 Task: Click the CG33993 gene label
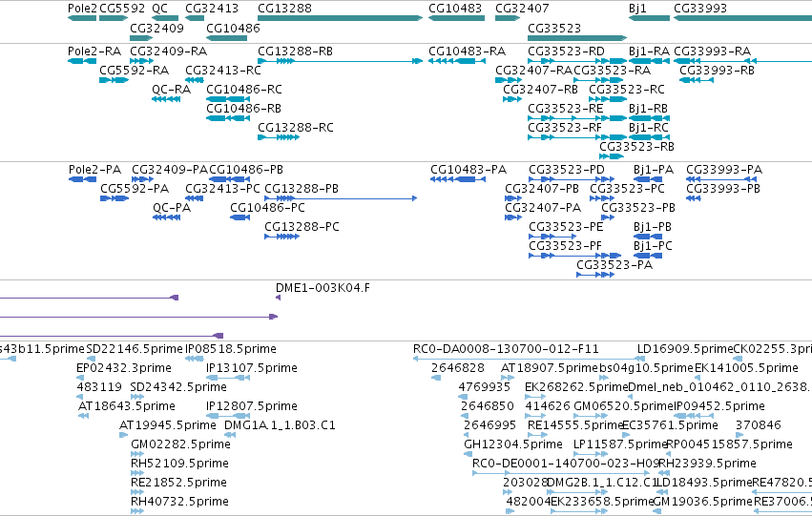(x=700, y=9)
